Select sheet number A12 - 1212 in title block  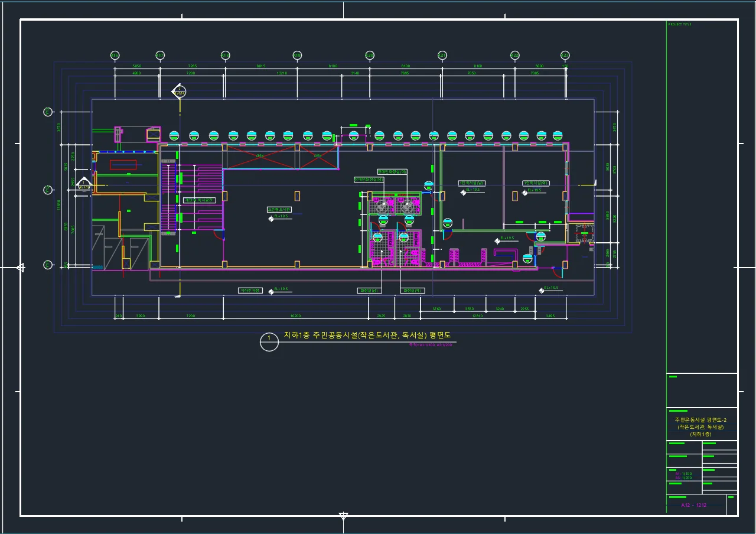[x=693, y=505]
